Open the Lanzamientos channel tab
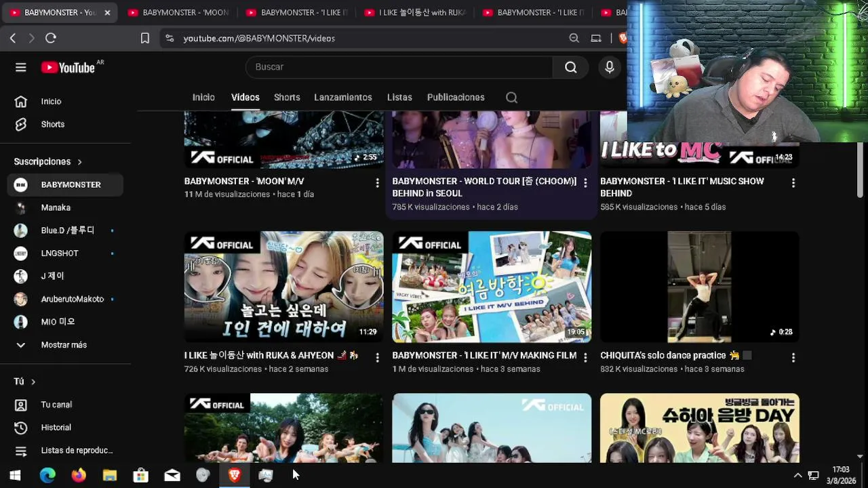The width and height of the screenshot is (868, 488). pyautogui.click(x=343, y=98)
